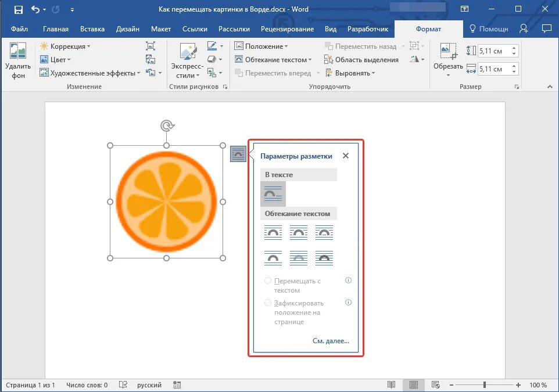Viewport: 559px width, 392px height.
Task: Click the Помощн search box
Action: coord(489,29)
